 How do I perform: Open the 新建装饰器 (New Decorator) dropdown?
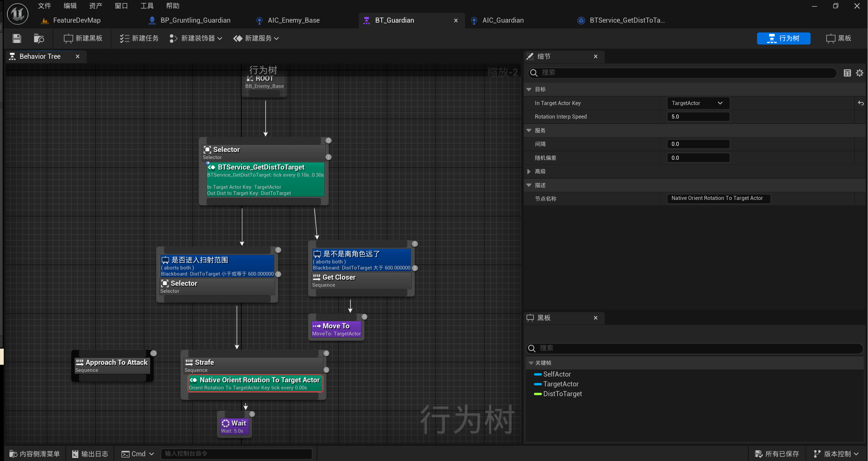tap(196, 39)
